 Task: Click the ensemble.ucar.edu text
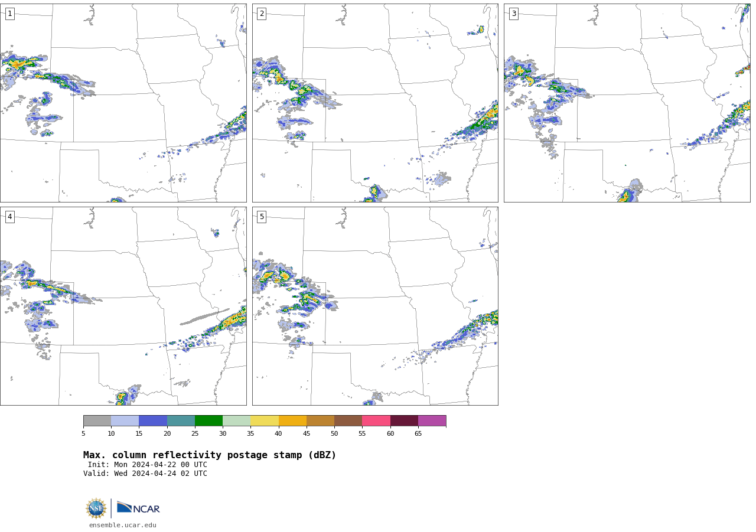point(123,526)
